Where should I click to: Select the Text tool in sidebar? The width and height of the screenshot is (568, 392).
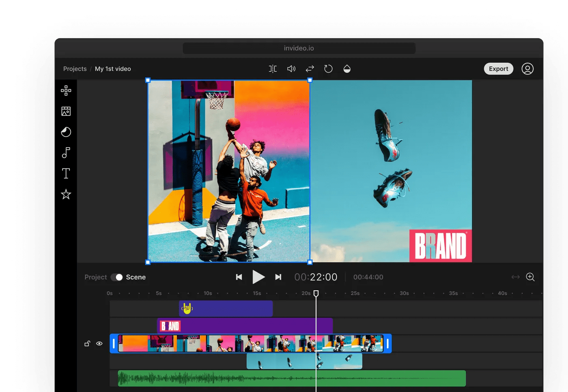(x=66, y=174)
